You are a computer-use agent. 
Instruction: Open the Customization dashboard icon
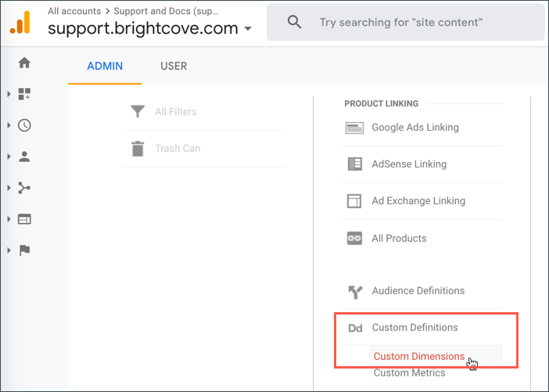(24, 94)
